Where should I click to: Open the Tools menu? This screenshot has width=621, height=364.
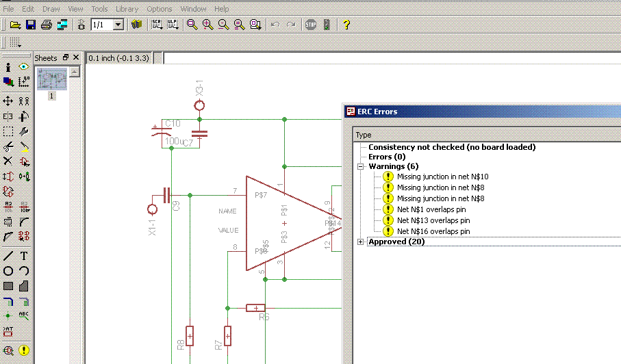tap(99, 9)
